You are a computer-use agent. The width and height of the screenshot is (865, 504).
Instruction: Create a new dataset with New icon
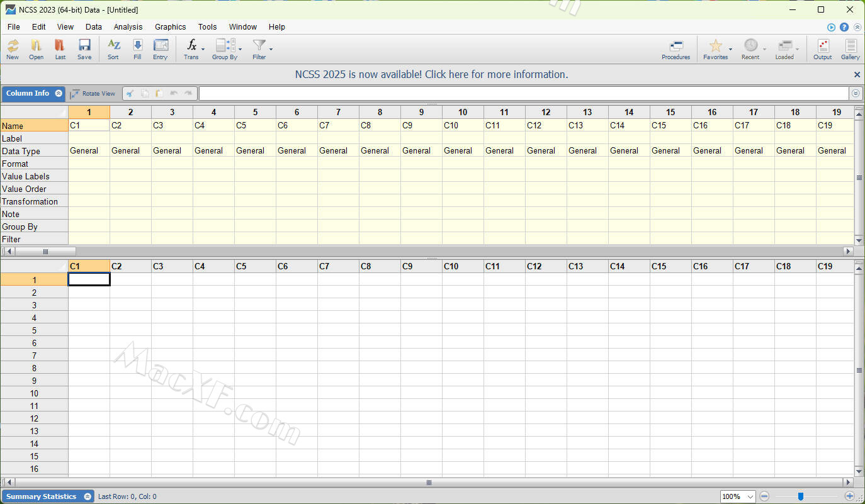click(13, 48)
